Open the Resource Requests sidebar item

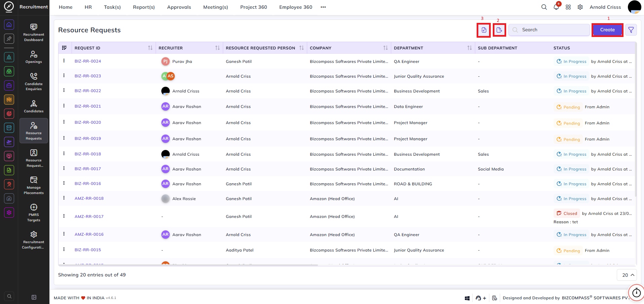(34, 131)
